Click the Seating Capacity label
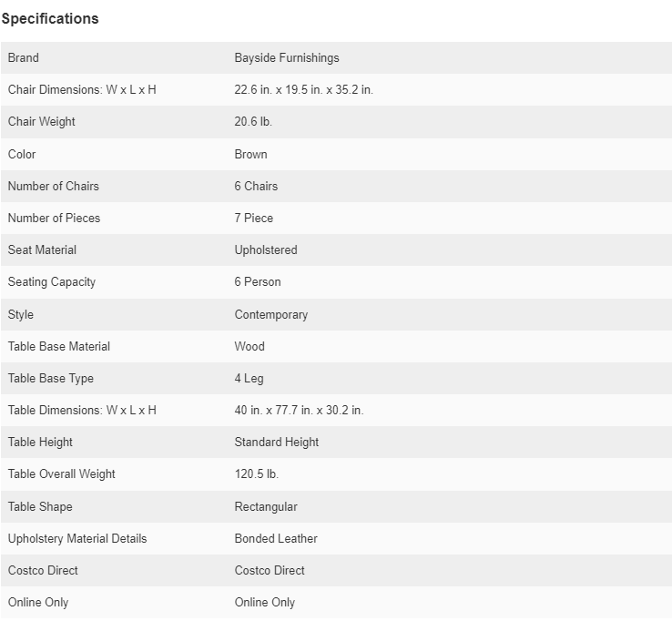Image resolution: width=672 pixels, height=621 pixels. click(52, 282)
